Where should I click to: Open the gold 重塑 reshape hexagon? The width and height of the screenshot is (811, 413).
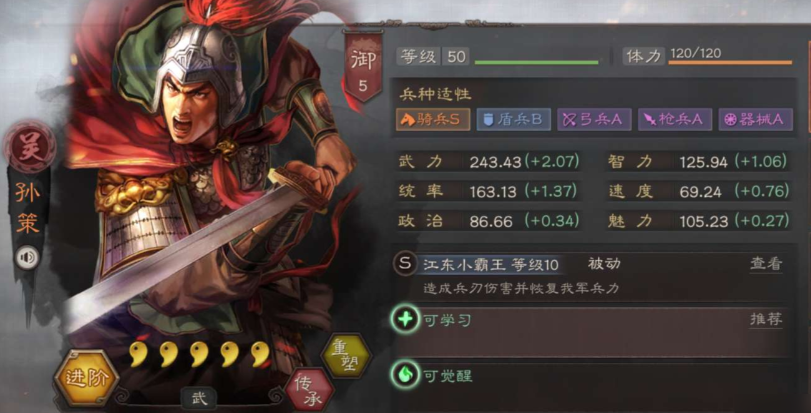(x=346, y=357)
